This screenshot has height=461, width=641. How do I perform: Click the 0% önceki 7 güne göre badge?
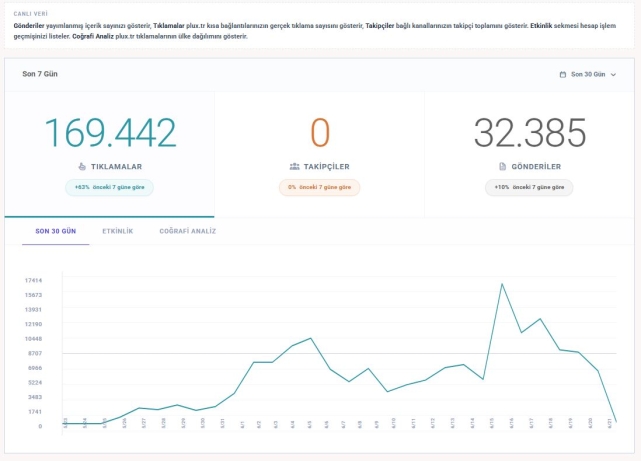click(x=319, y=188)
